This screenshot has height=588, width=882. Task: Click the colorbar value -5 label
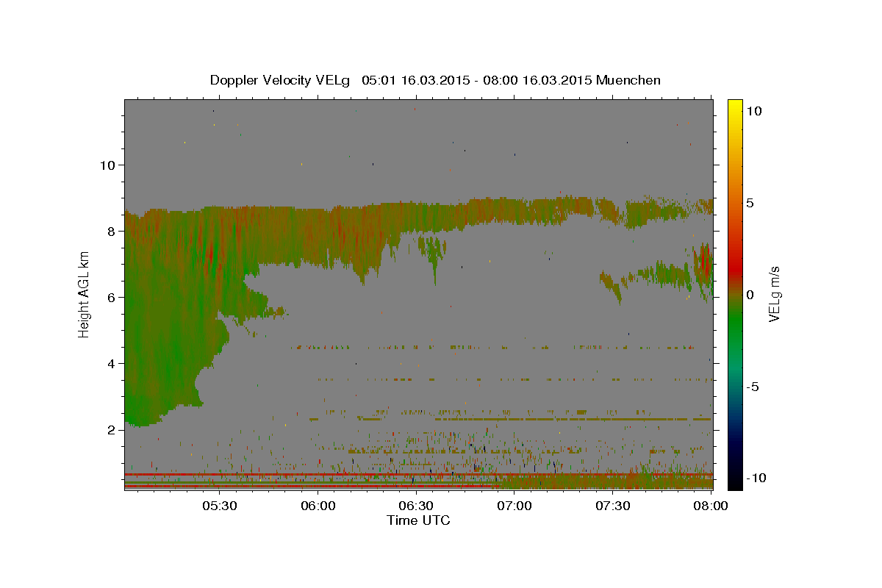click(753, 386)
